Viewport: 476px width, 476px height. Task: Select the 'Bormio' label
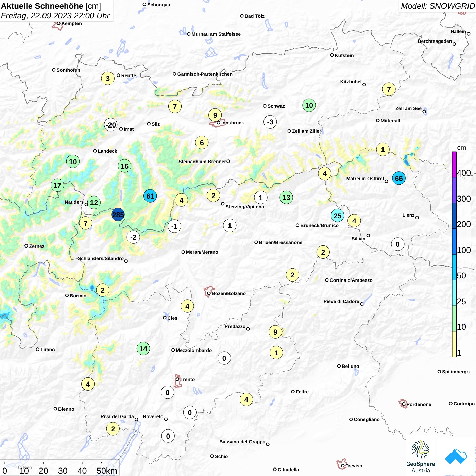tap(78, 296)
